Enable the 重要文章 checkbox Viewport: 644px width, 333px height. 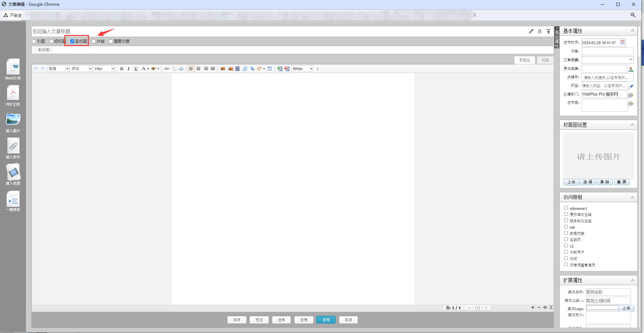click(x=111, y=41)
